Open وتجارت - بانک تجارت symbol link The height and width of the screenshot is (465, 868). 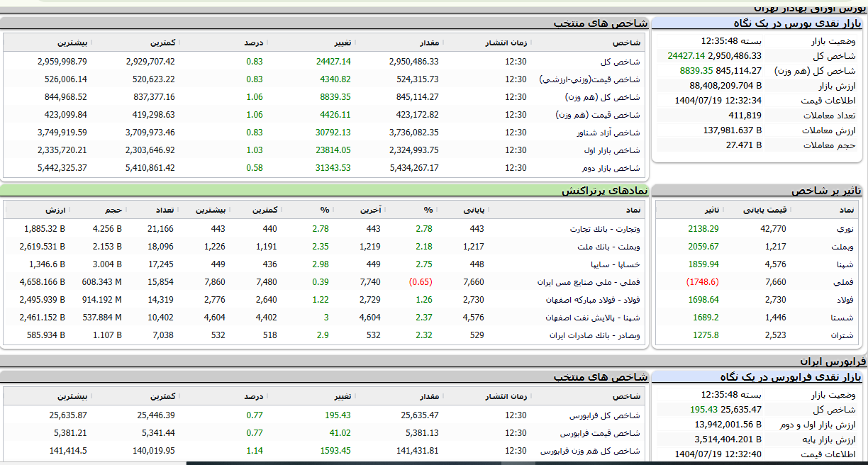pyautogui.click(x=605, y=229)
